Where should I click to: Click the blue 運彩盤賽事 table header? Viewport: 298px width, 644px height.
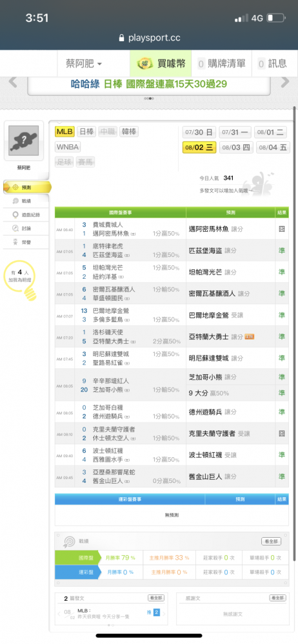pyautogui.click(x=130, y=499)
